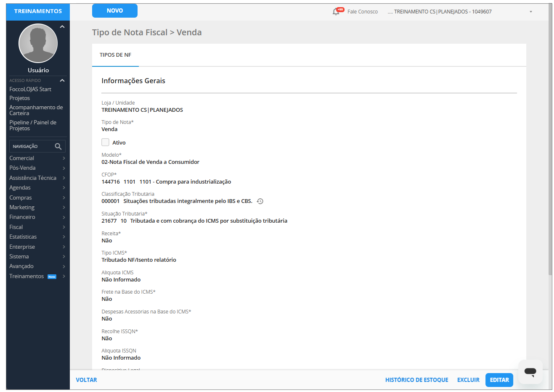Click the NOVO button
Image resolution: width=554 pixels, height=392 pixels.
point(115,11)
